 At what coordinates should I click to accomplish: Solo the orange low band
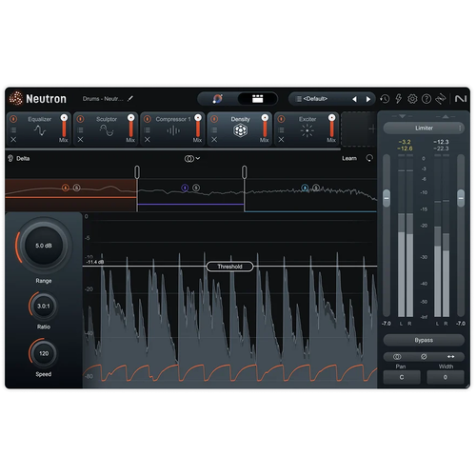(x=76, y=188)
